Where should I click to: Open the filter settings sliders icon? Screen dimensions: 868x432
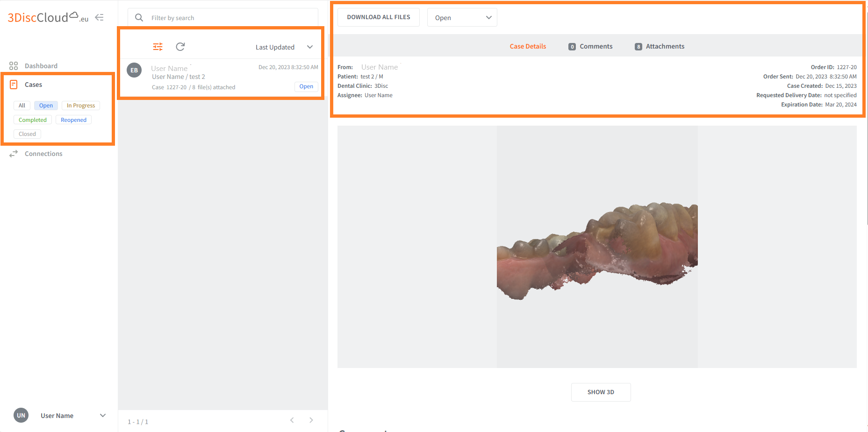point(158,47)
